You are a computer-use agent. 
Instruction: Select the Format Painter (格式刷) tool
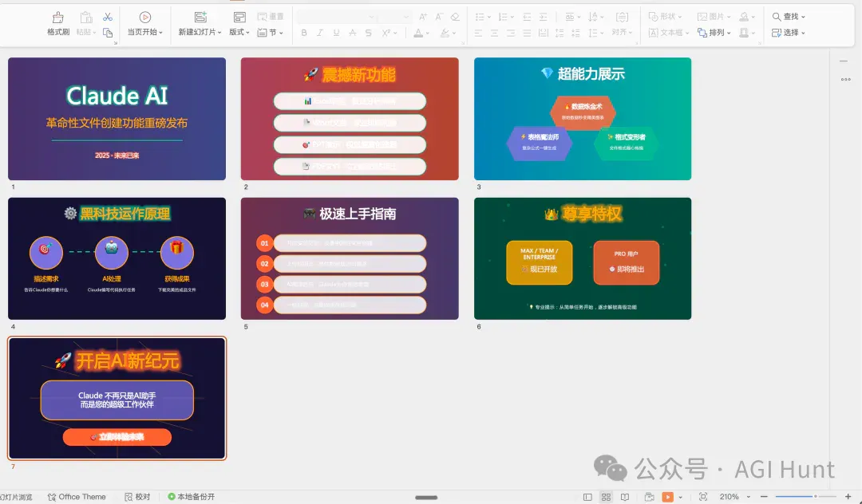58,24
